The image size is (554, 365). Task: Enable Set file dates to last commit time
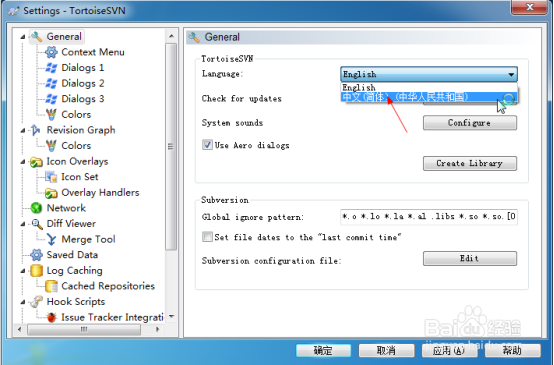pos(207,236)
